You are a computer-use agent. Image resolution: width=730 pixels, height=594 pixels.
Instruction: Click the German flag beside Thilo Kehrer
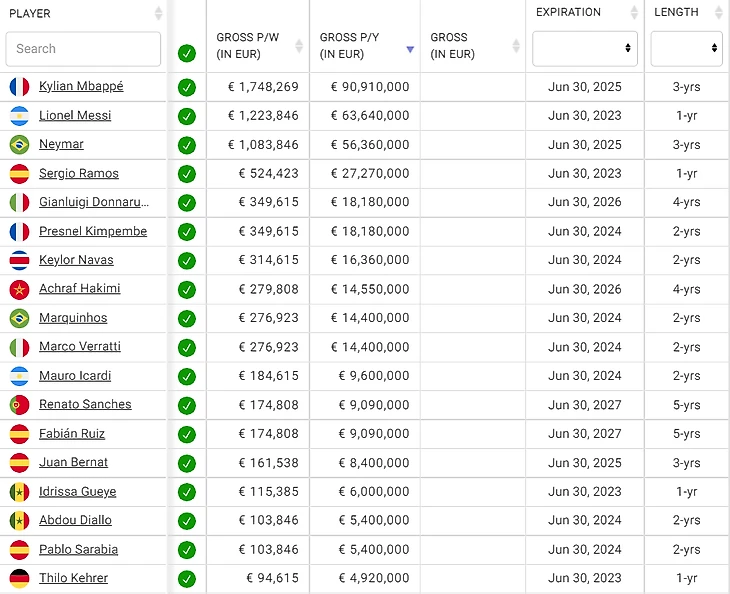[x=19, y=579]
